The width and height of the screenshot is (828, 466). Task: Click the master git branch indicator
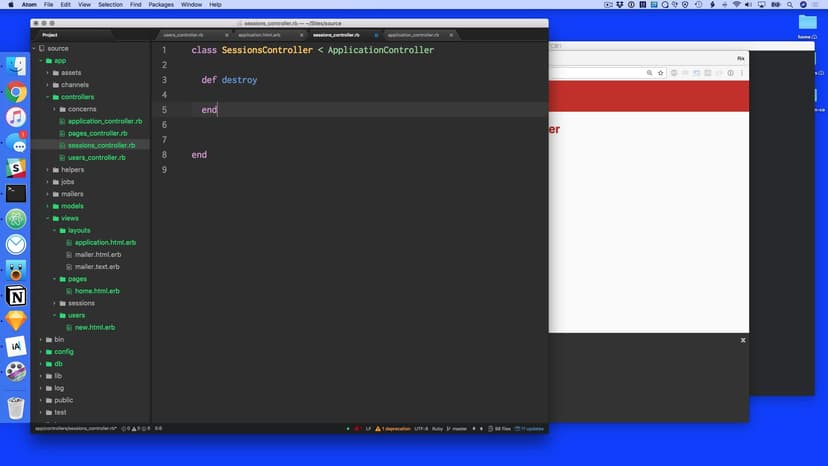pyautogui.click(x=459, y=428)
